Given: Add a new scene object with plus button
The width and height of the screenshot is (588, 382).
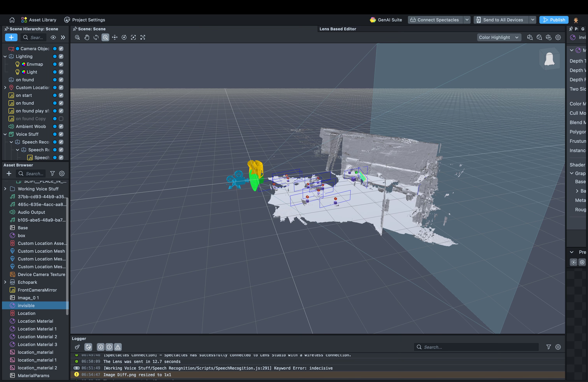Looking at the screenshot, I should point(11,37).
